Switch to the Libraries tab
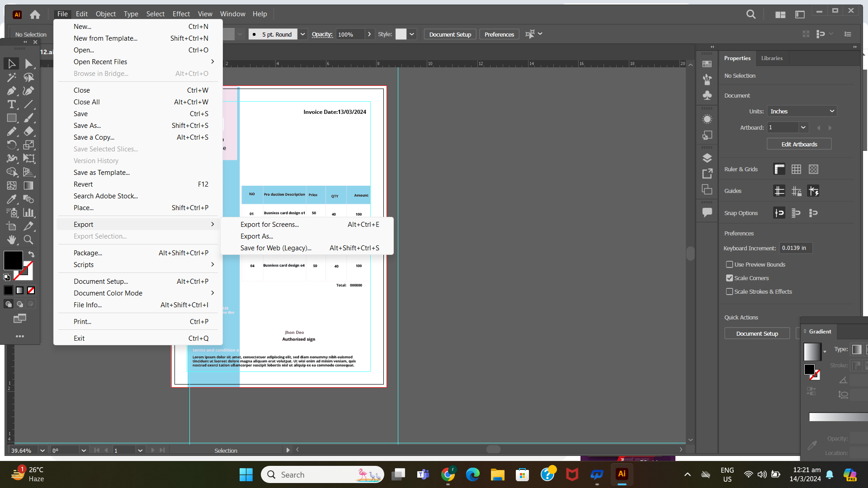 (772, 58)
